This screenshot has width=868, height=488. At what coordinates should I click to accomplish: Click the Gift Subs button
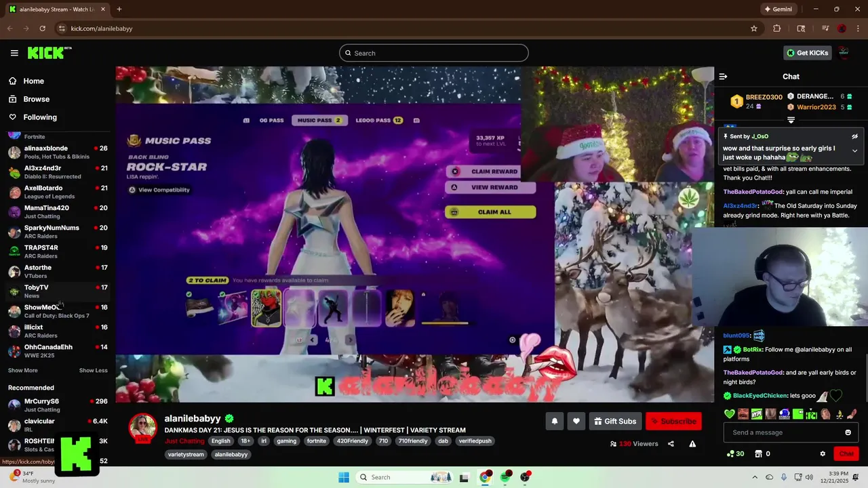click(x=615, y=422)
